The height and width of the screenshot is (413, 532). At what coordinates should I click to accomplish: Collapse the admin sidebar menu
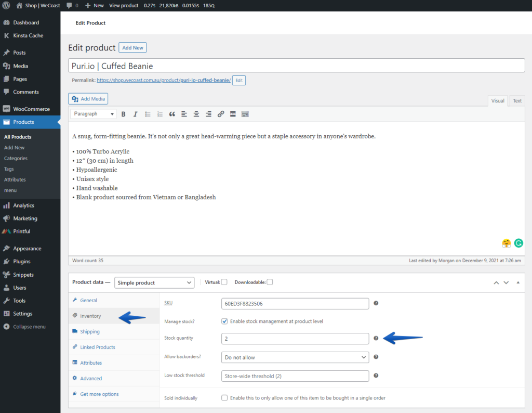click(30, 327)
